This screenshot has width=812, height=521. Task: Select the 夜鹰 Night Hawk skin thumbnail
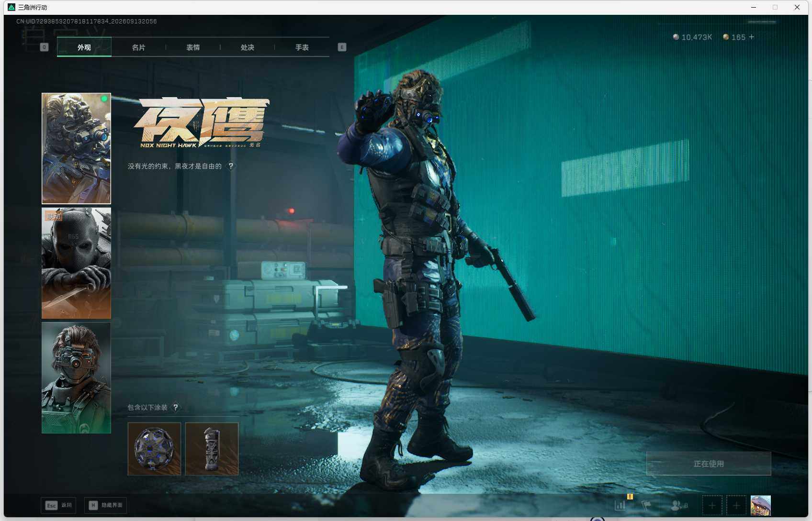pyautogui.click(x=76, y=148)
